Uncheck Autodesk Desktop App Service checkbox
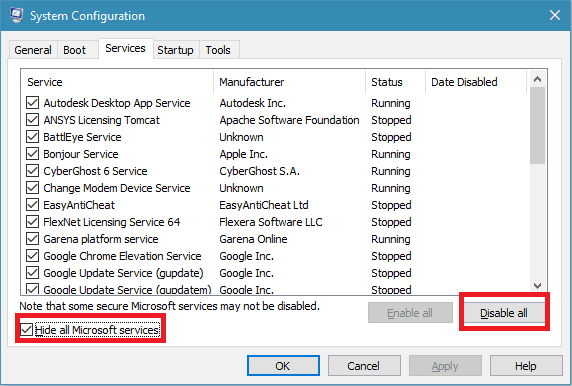572x386 pixels. (x=32, y=103)
